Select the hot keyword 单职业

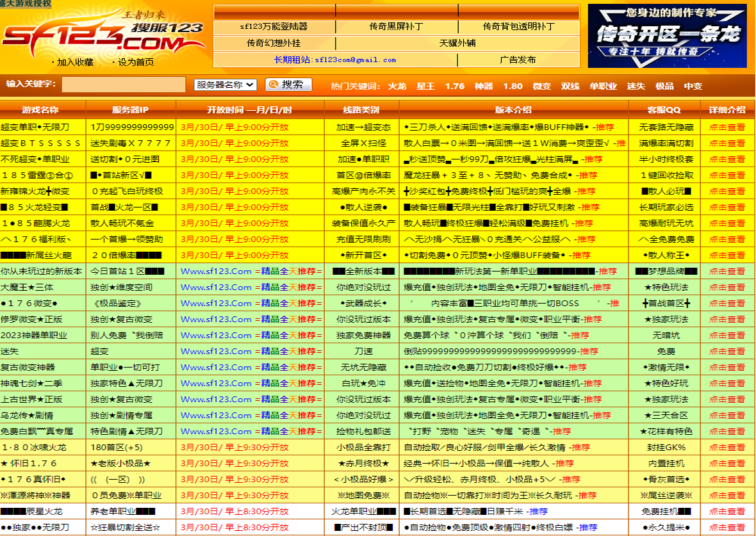[603, 86]
